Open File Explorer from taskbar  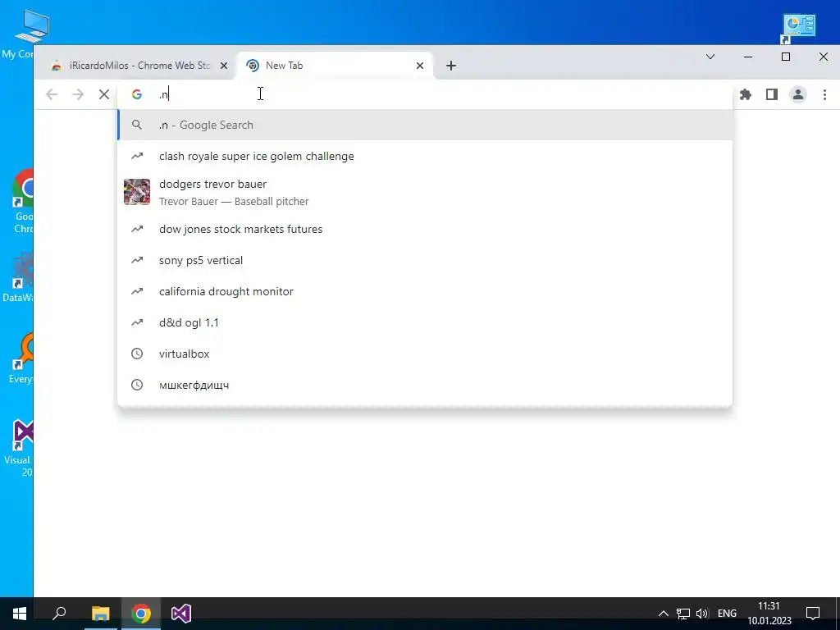pos(100,614)
